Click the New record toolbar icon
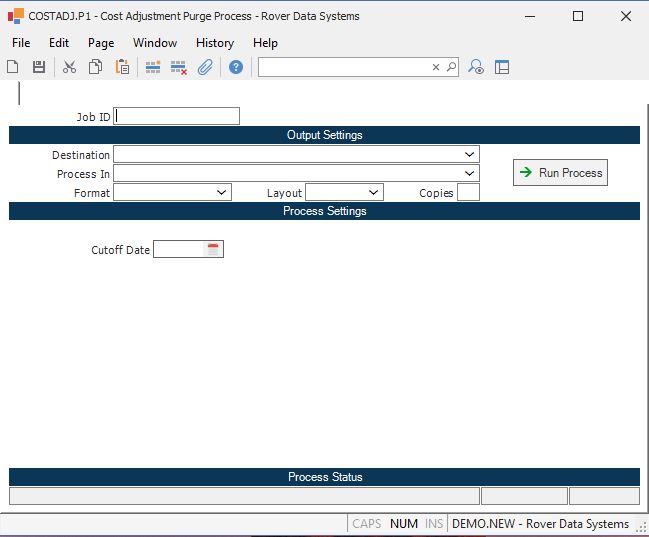 pos(13,67)
